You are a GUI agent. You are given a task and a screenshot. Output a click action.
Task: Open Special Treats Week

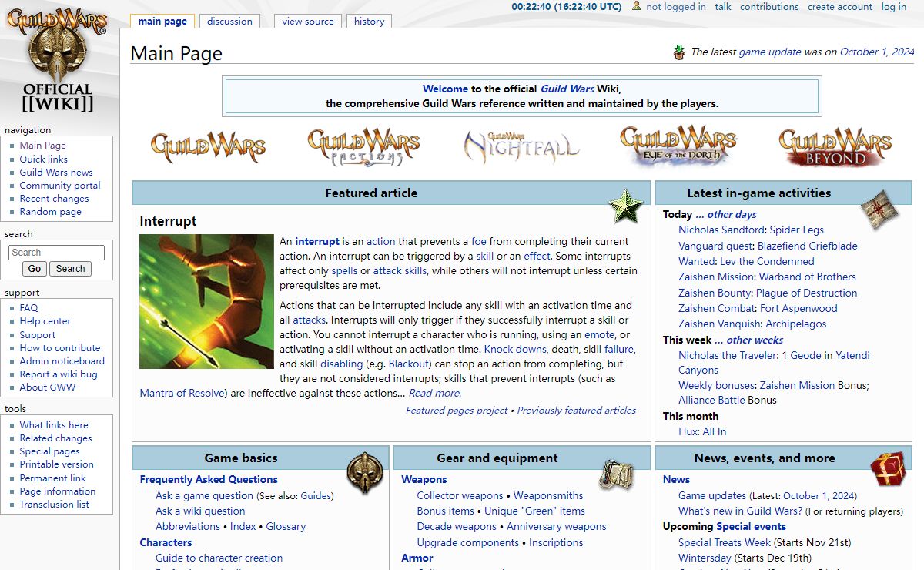(x=725, y=542)
